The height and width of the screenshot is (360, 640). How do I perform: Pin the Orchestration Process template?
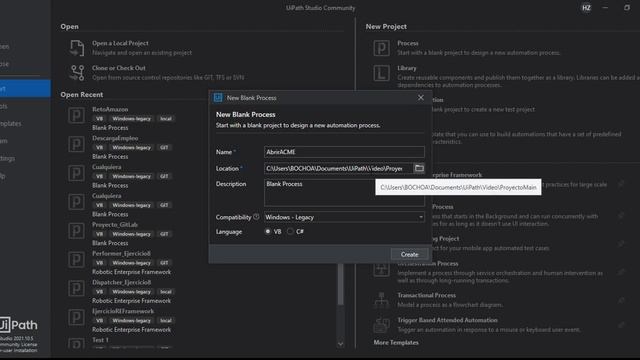tap(621, 272)
